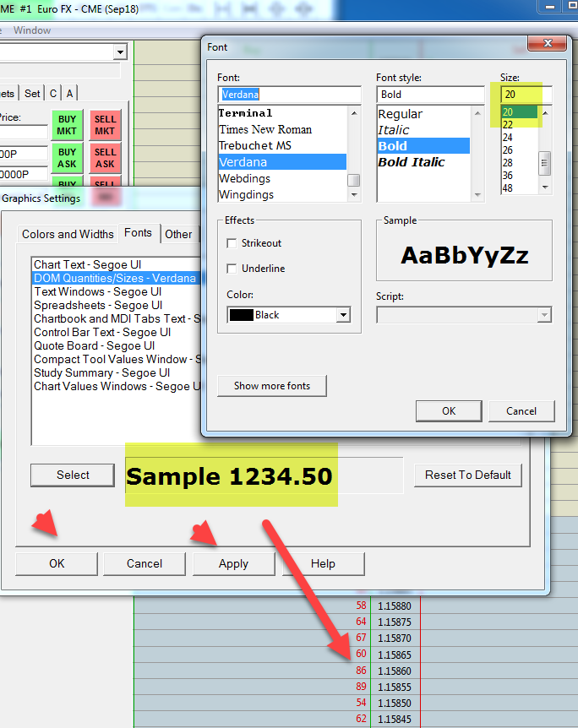
Task: Open the Other tab
Action: (x=178, y=234)
